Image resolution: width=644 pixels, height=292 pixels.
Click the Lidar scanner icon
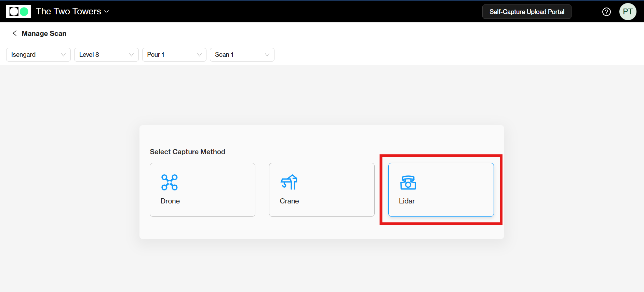click(408, 183)
